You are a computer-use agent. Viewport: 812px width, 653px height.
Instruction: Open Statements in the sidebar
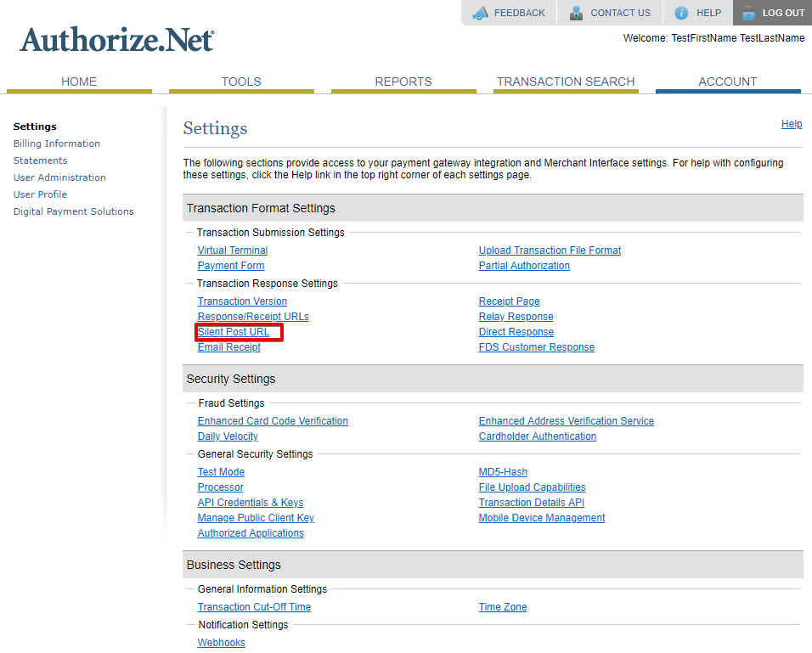(40, 160)
